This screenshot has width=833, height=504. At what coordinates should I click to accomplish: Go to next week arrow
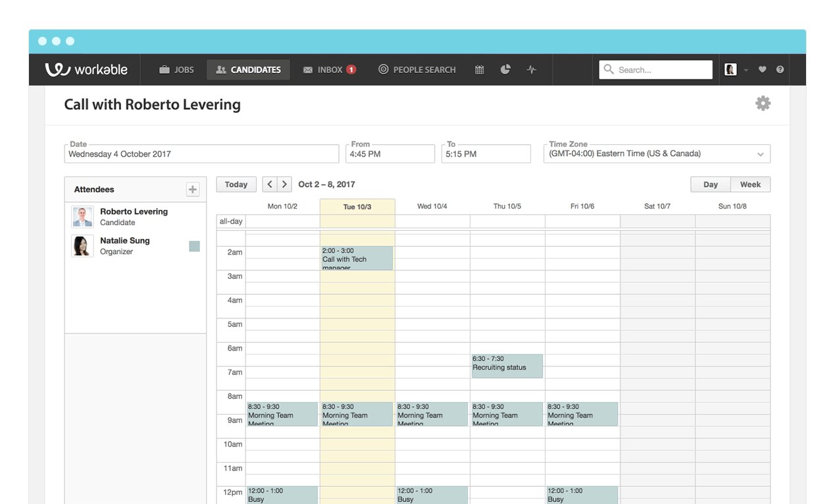(x=284, y=184)
